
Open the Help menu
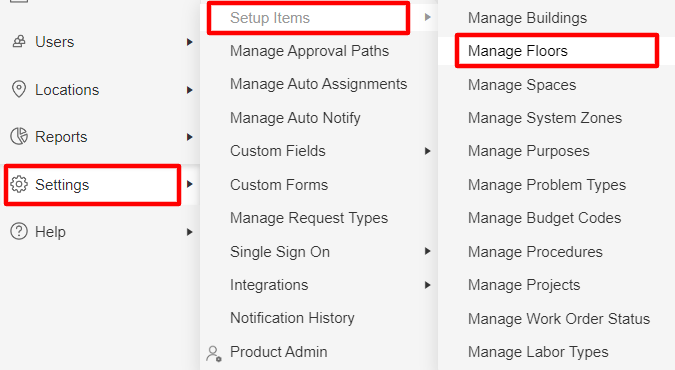[x=50, y=232]
